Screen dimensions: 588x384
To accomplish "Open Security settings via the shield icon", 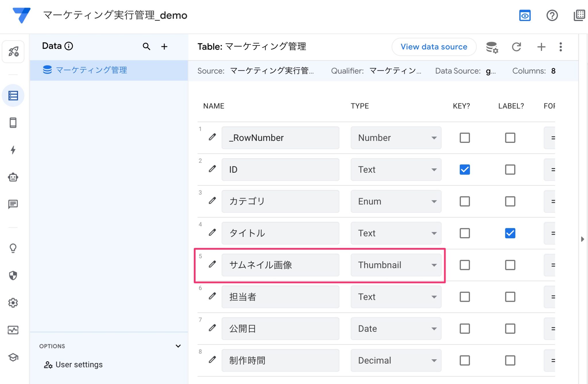I will click(x=13, y=275).
